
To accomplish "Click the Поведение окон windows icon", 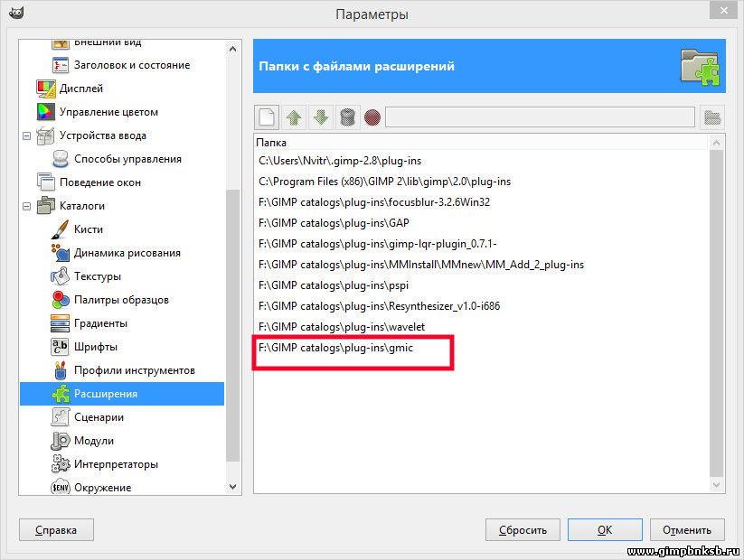I will coord(46,182).
